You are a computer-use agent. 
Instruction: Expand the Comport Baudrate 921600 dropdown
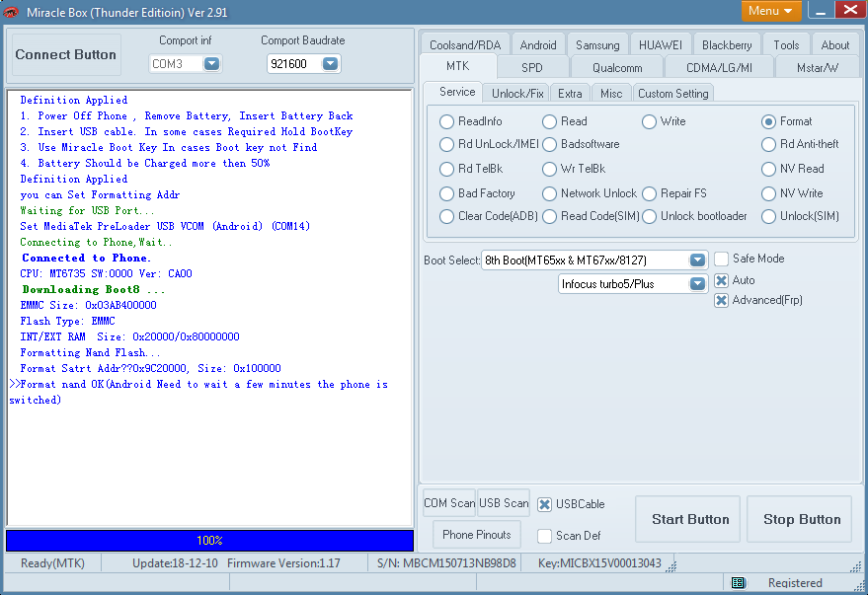pyautogui.click(x=330, y=63)
